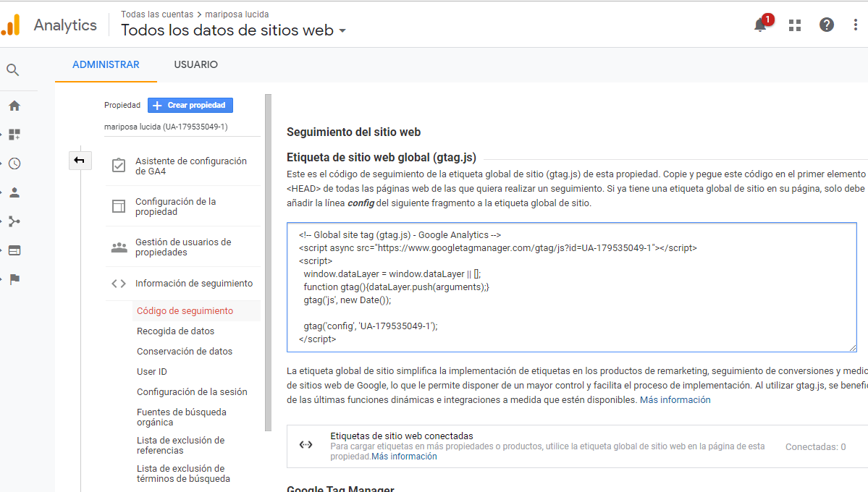Click Más información link in connected tags
Image resolution: width=868 pixels, height=492 pixels.
click(x=404, y=457)
